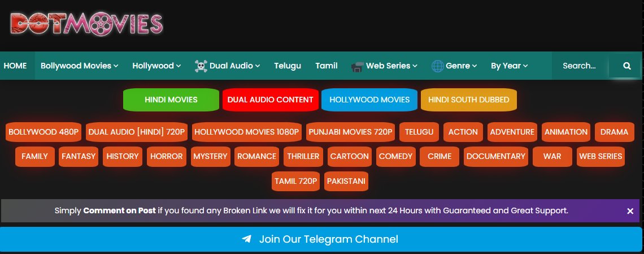Select DUAL AUDIO [HINDI] 720P tag
The height and width of the screenshot is (254, 644).
coord(137,132)
